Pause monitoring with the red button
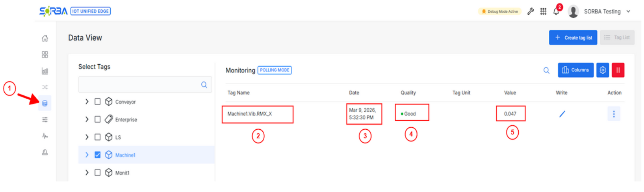This screenshot has height=192, width=644. [618, 70]
